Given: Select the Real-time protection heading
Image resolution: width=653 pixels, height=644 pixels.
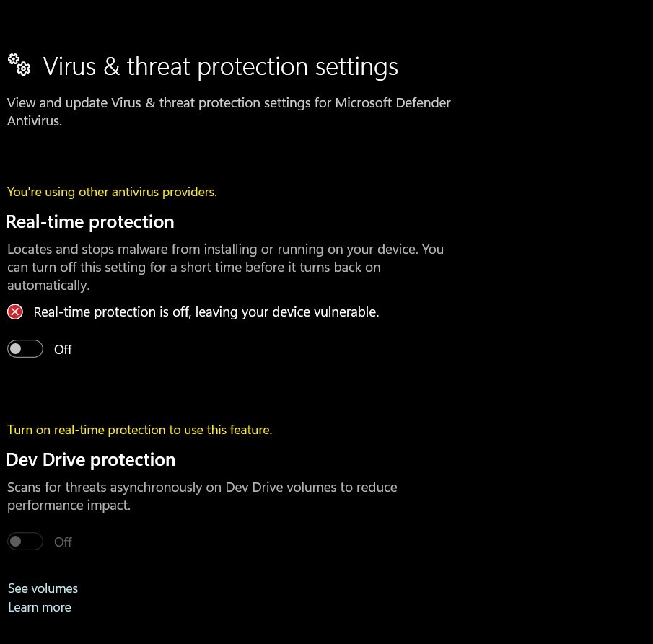Looking at the screenshot, I should pyautogui.click(x=90, y=222).
